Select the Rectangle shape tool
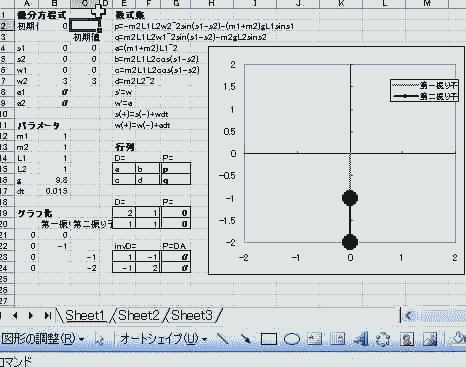Viewport: 466px width, 367px height. tap(268, 339)
